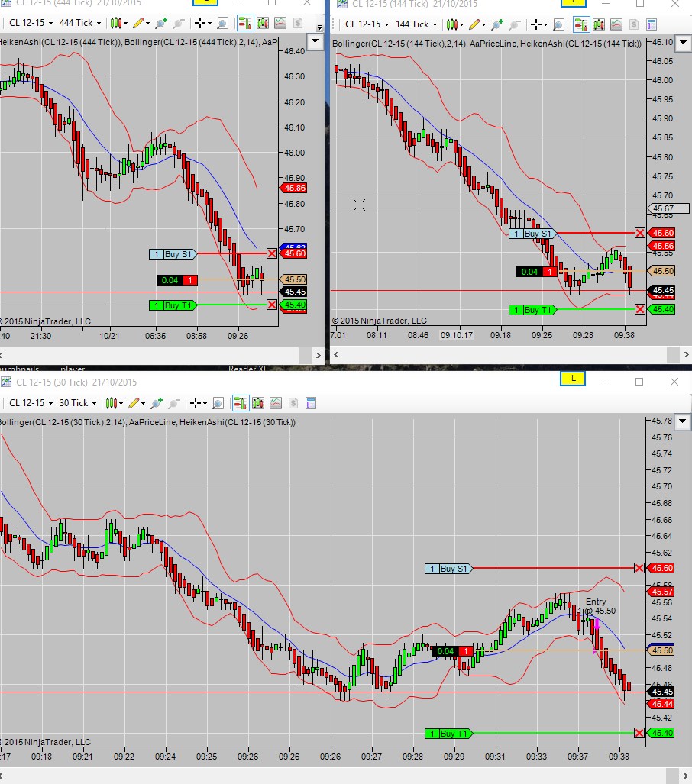Open drawing tools pencil in 444 Tick window
The height and width of the screenshot is (784, 692).
(141, 23)
